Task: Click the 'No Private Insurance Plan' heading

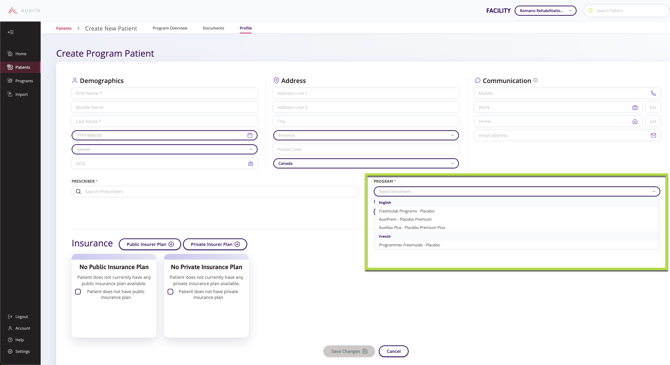Action: point(206,267)
